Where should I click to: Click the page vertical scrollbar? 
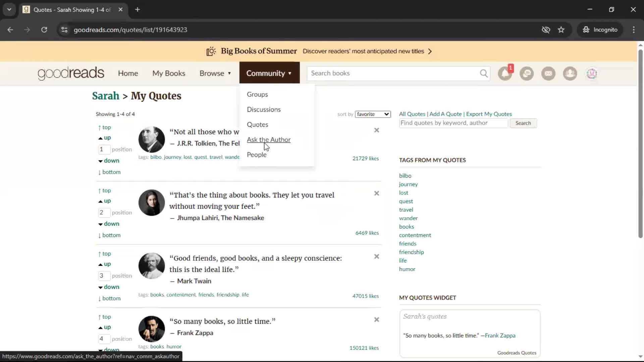coord(640,144)
